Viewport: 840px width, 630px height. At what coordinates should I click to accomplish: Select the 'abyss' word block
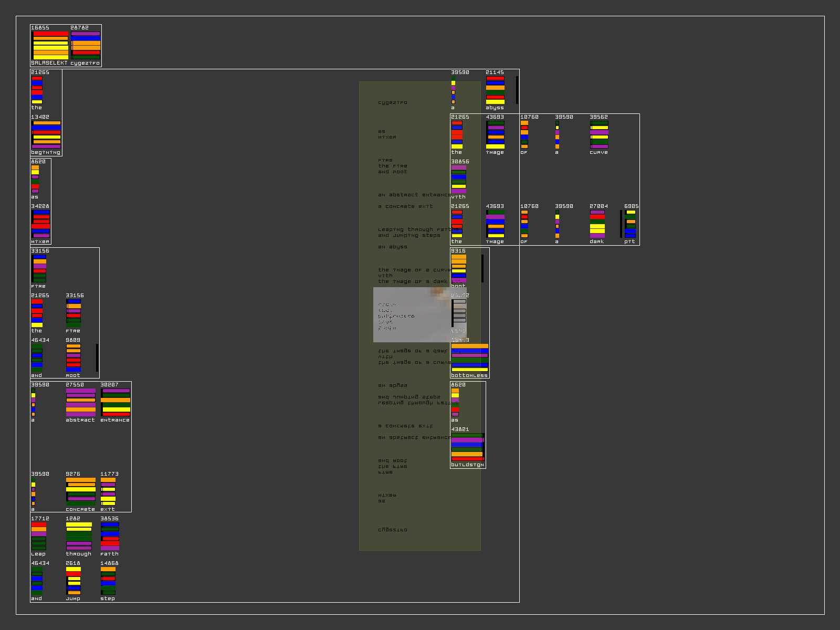(x=495, y=90)
